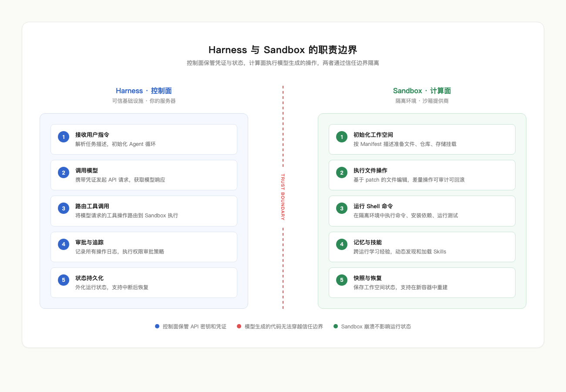Click the blue legend dot for 控制面保管 API 密钥和凭证

coord(157,326)
